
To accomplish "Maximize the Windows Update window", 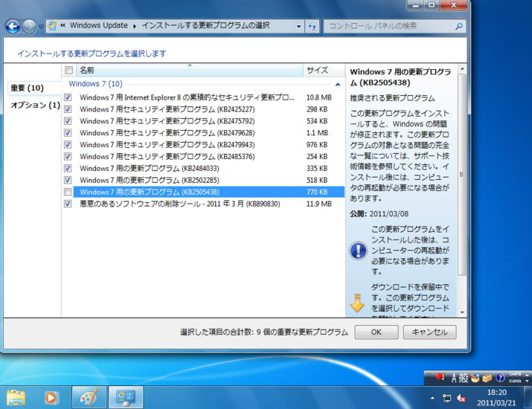I will coord(432,5).
